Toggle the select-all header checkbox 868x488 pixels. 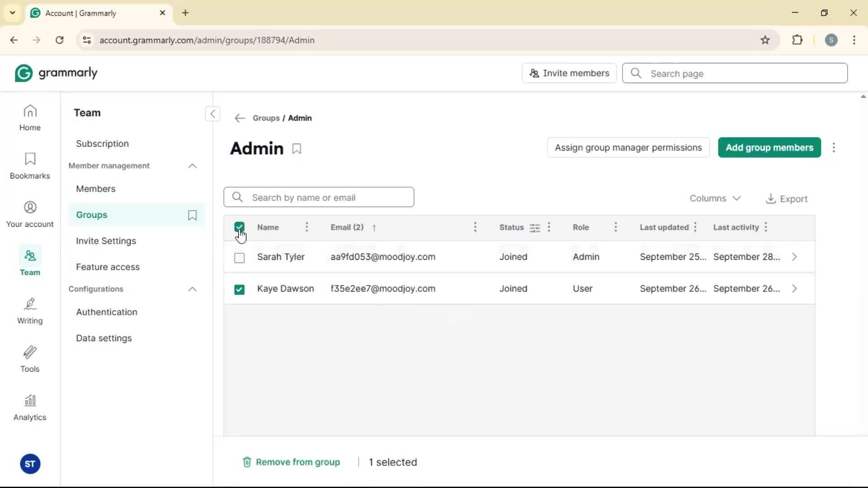[x=239, y=227]
